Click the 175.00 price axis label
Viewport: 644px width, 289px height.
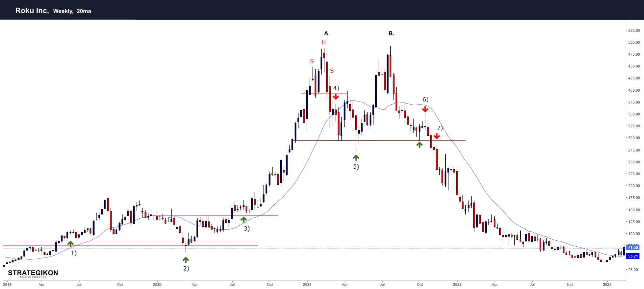634,198
